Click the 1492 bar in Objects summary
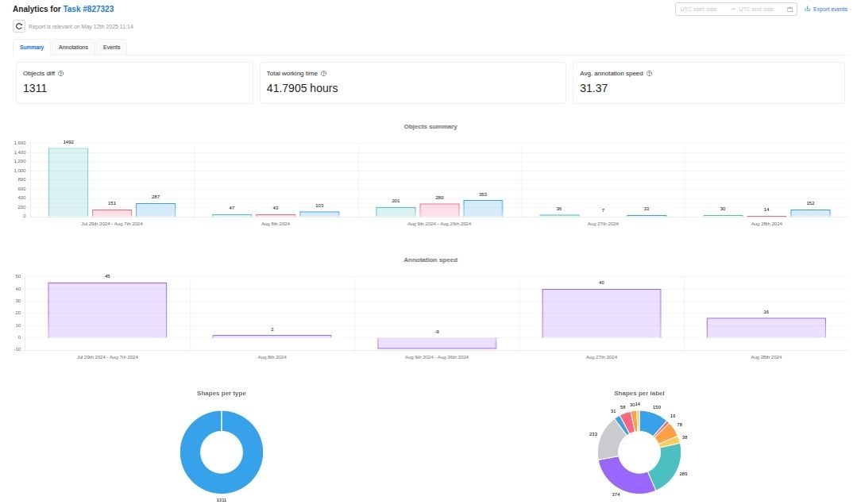857x504 pixels. coord(68,182)
